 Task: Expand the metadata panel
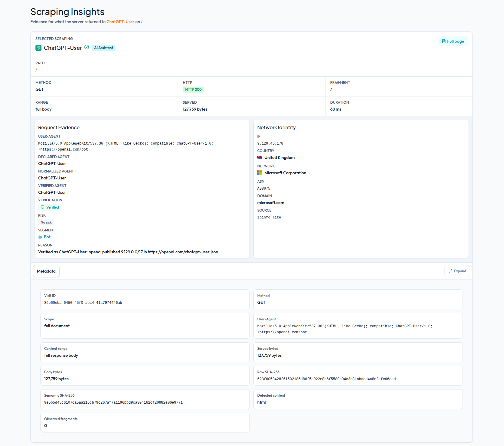pos(457,271)
